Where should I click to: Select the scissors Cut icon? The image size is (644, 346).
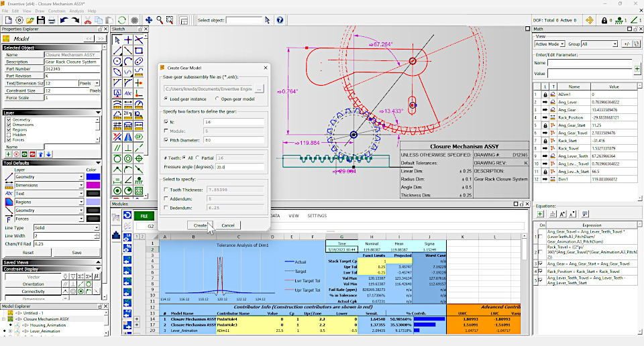pos(87,20)
